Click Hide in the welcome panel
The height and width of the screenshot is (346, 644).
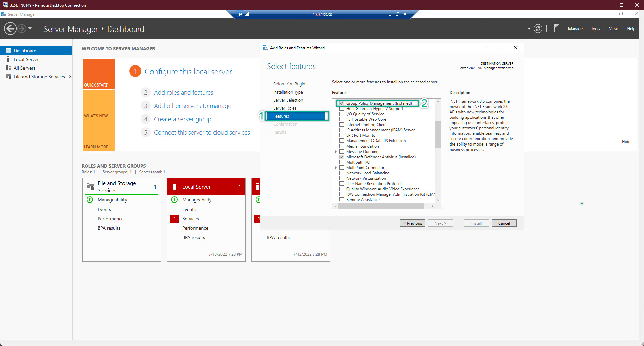pyautogui.click(x=626, y=142)
